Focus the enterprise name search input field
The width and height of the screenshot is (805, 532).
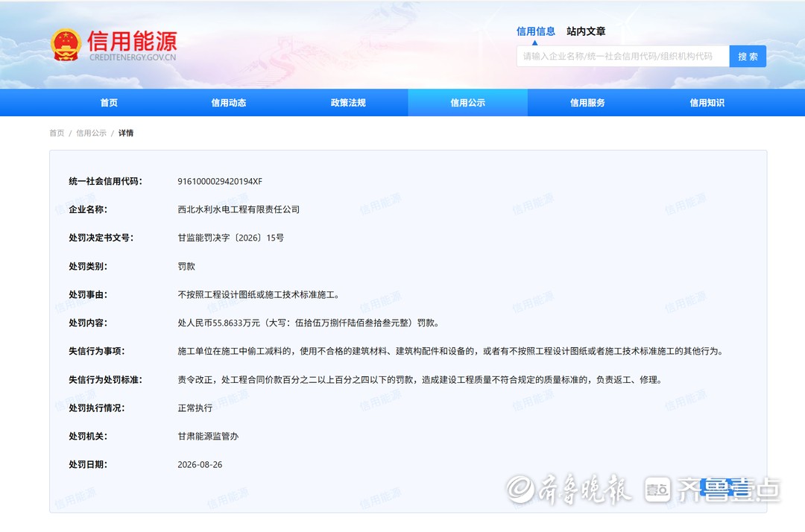tap(622, 57)
